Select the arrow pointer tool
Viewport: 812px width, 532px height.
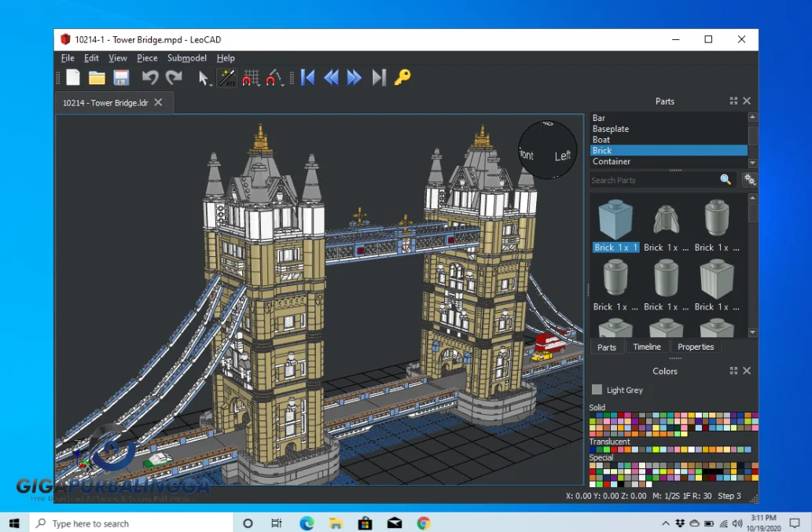click(203, 78)
